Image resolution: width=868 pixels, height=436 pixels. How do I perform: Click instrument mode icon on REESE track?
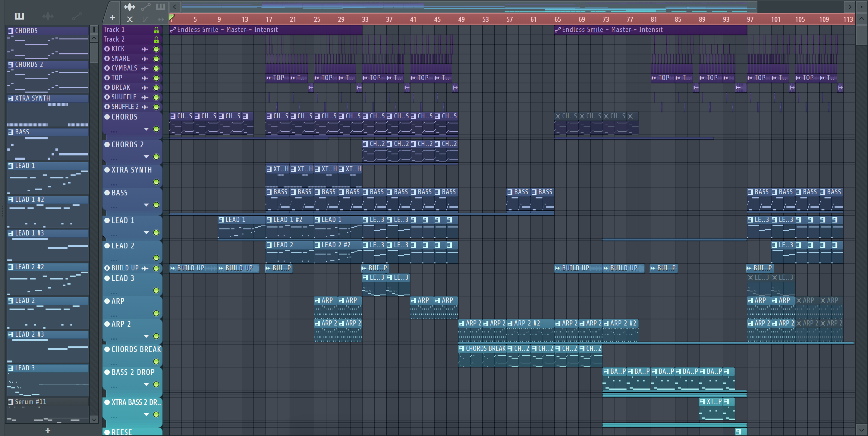coord(107,432)
